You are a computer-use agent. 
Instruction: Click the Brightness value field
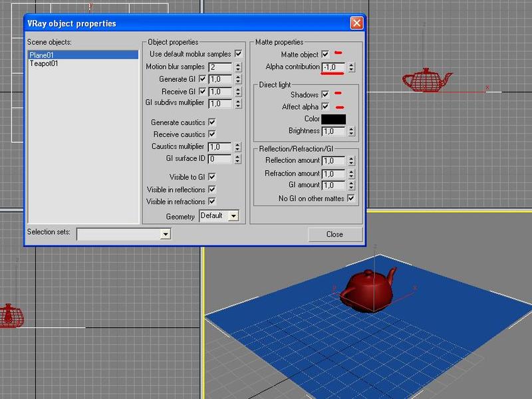click(x=333, y=131)
